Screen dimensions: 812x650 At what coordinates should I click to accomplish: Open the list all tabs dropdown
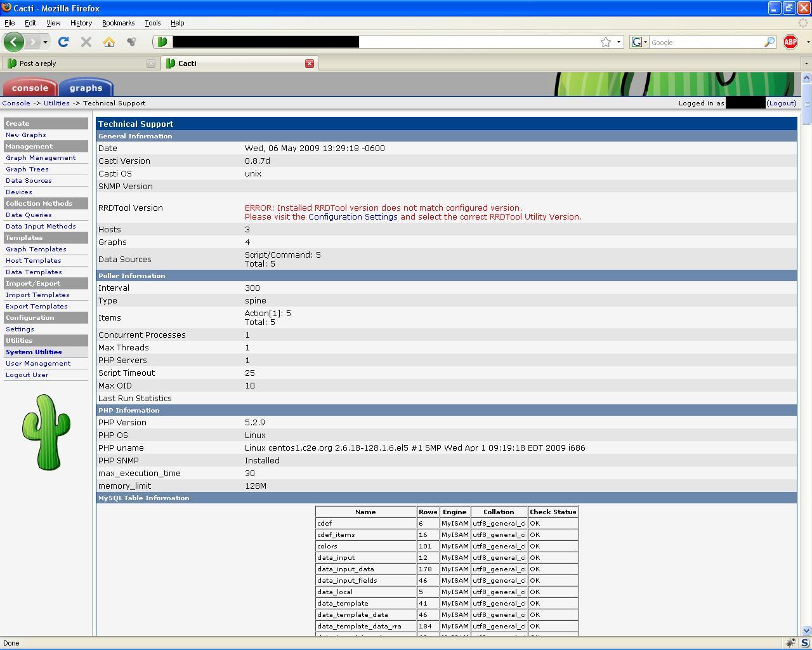[806, 63]
